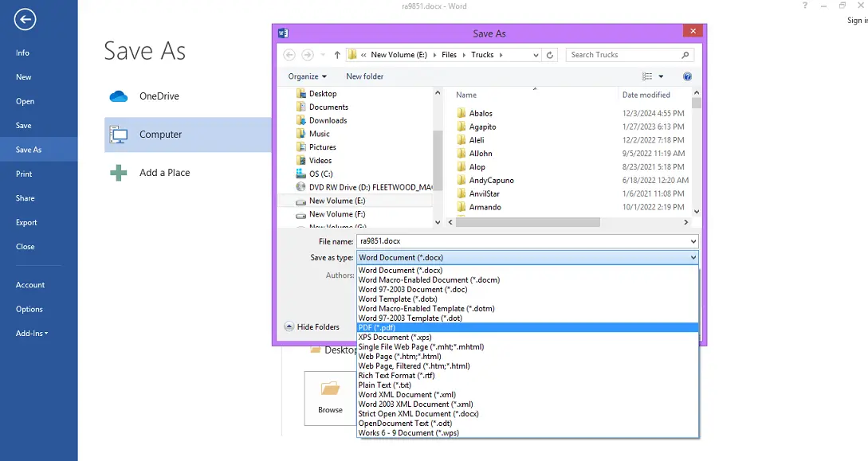Go back using the circular arrow icon
Image resolution: width=868 pixels, height=461 pixels.
[x=25, y=20]
